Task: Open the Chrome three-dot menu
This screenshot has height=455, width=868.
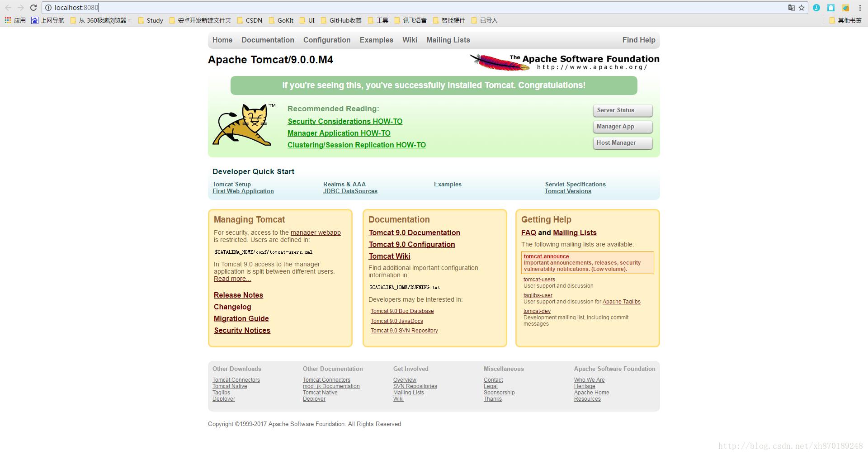Action: pyautogui.click(x=860, y=8)
